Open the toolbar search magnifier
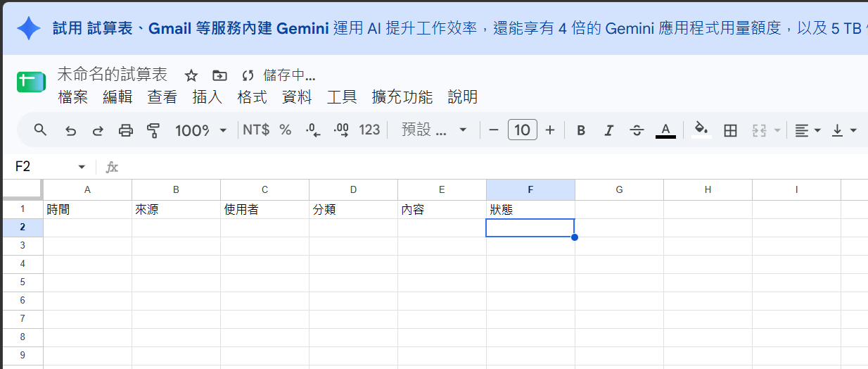 41,130
